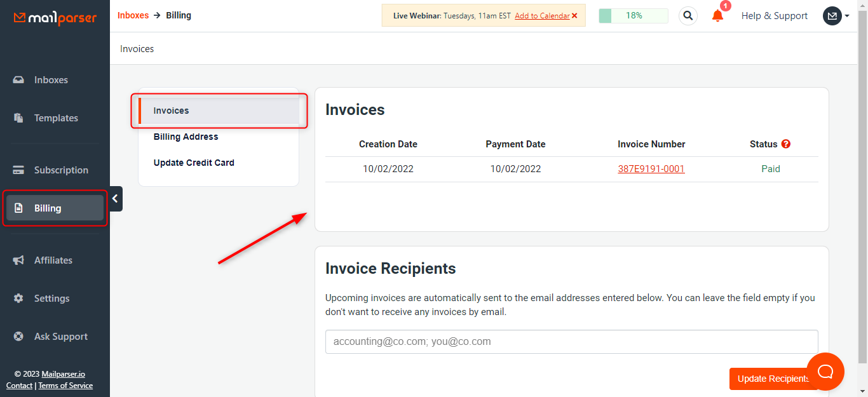Open the Subscription page from the sidebar

[60, 170]
